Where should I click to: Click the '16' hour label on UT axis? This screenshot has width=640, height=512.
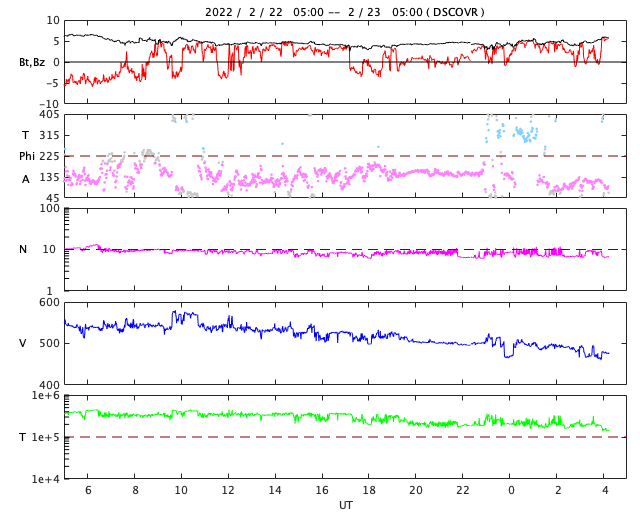pos(322,490)
